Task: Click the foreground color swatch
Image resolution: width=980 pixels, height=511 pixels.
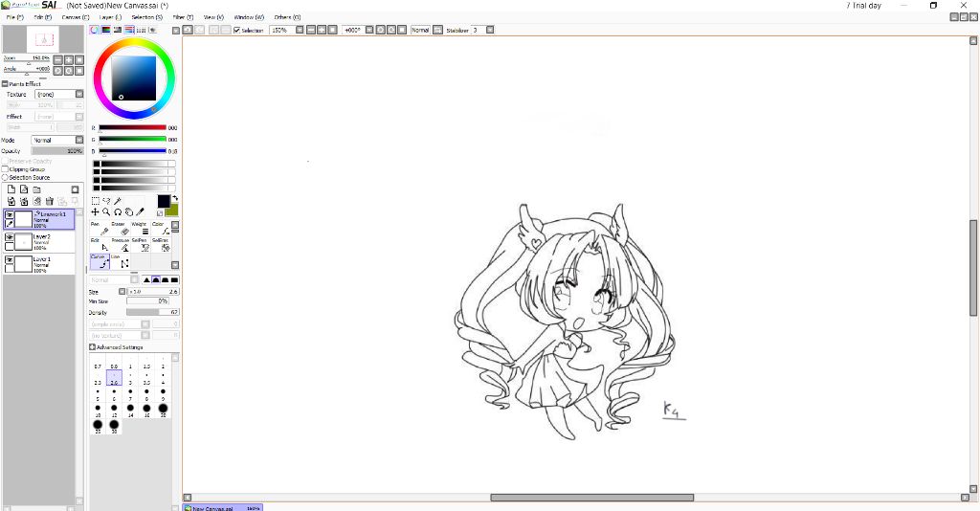Action: click(x=163, y=201)
